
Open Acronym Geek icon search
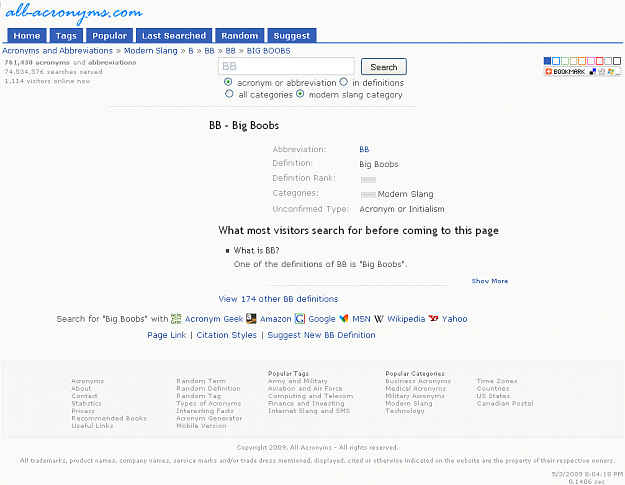[x=176, y=318]
